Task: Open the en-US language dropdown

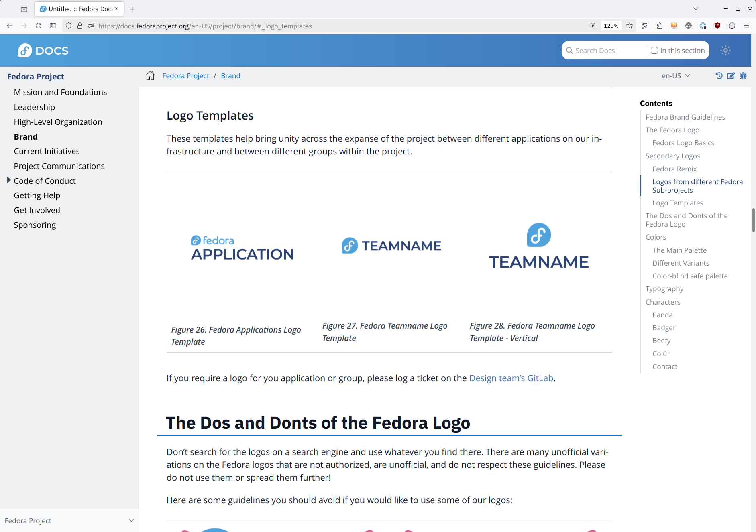Action: [x=676, y=76]
